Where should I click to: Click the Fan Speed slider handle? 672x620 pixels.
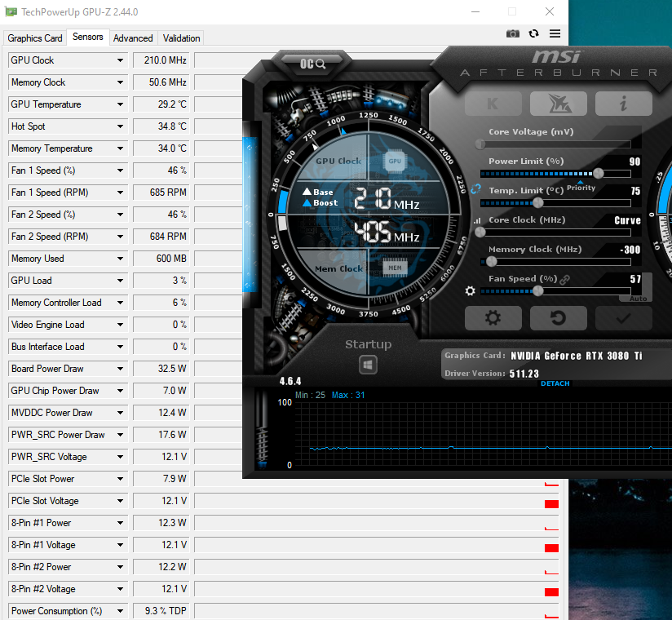click(538, 290)
